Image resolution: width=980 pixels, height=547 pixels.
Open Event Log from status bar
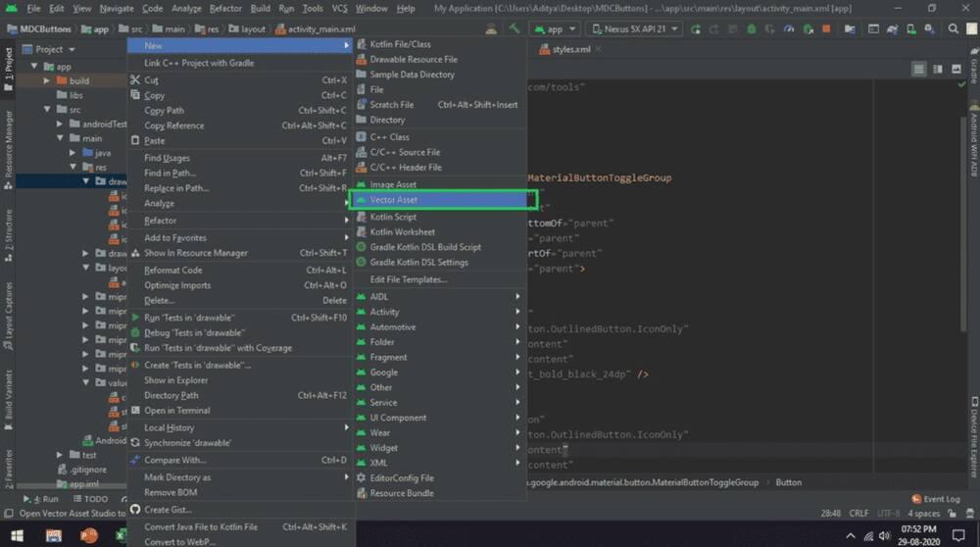pos(935,499)
